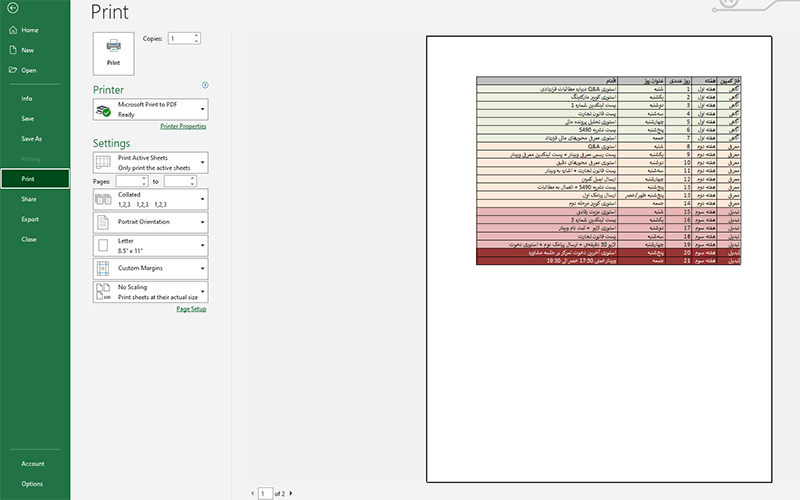Open Account in the sidebar
This screenshot has height=500, width=800.
(35, 464)
